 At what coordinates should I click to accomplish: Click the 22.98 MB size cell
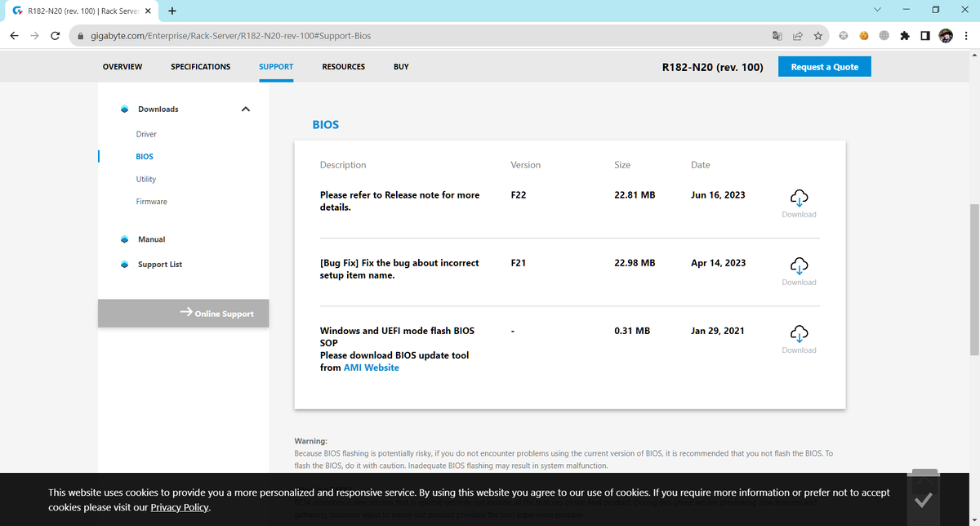pyautogui.click(x=635, y=263)
